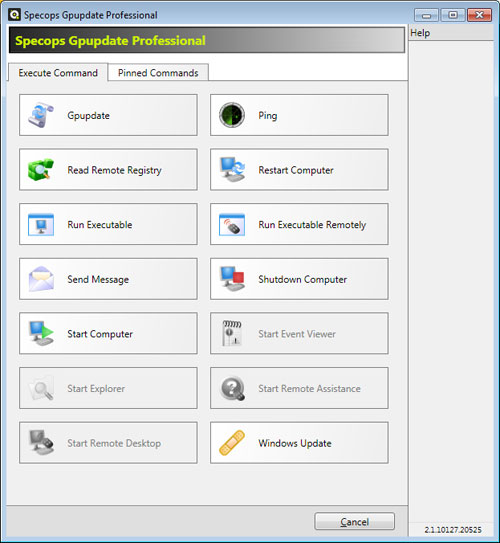Click the Run Executable Remotely icon
This screenshot has height=543, width=500.
click(232, 224)
